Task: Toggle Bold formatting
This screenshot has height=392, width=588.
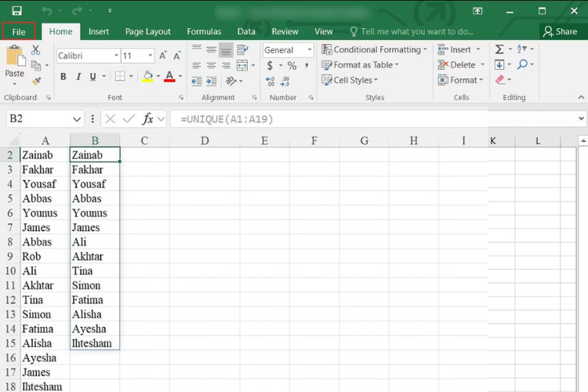Action: (x=64, y=77)
